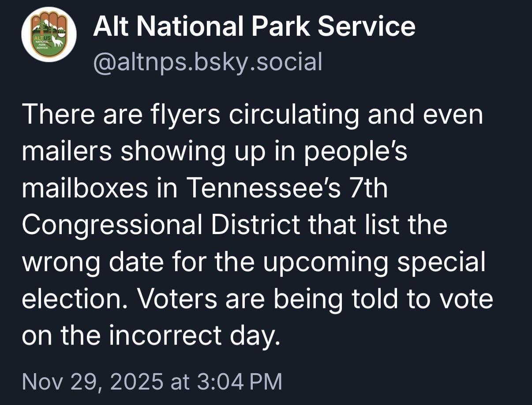Open the Alt National Park Service display name
Screen dimensions: 532x405
(254, 26)
